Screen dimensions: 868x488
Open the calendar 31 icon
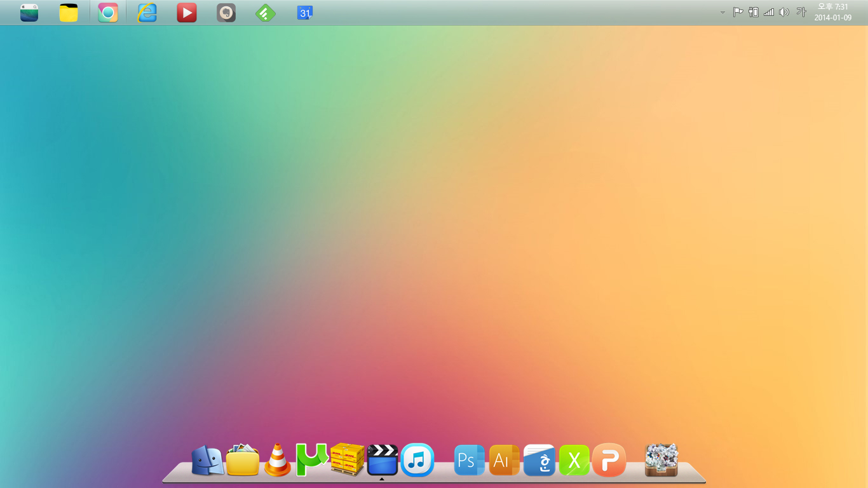click(305, 13)
